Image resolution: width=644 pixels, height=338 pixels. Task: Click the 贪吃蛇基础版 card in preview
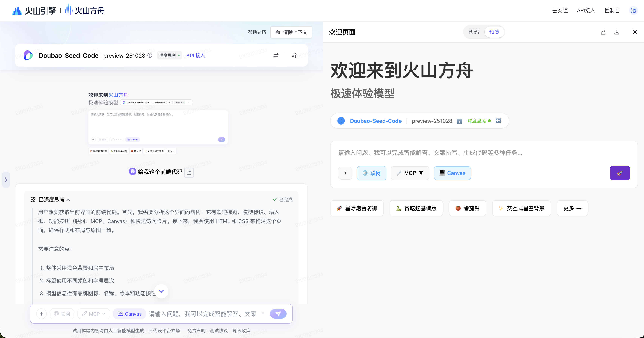[x=416, y=208]
